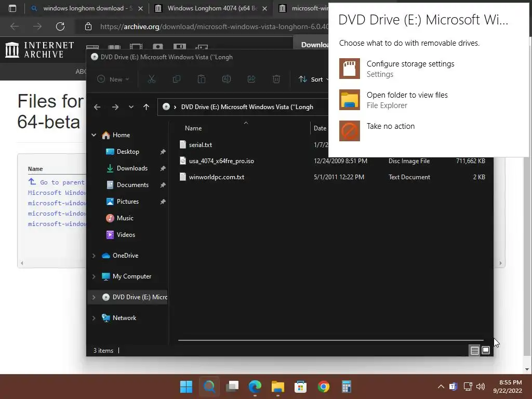Choose Configure storage settings in AutoPlay
Image resolution: width=532 pixels, height=399 pixels.
(x=396, y=69)
